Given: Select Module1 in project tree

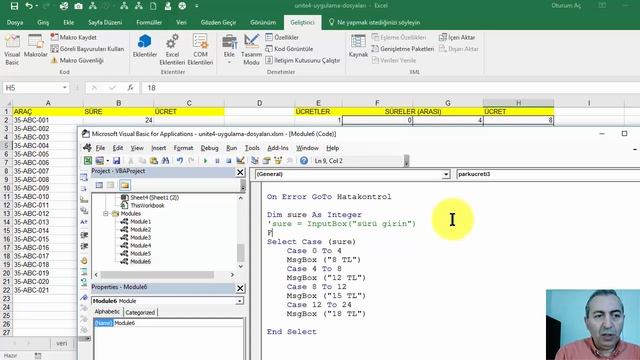Looking at the screenshot, I should 140,222.
